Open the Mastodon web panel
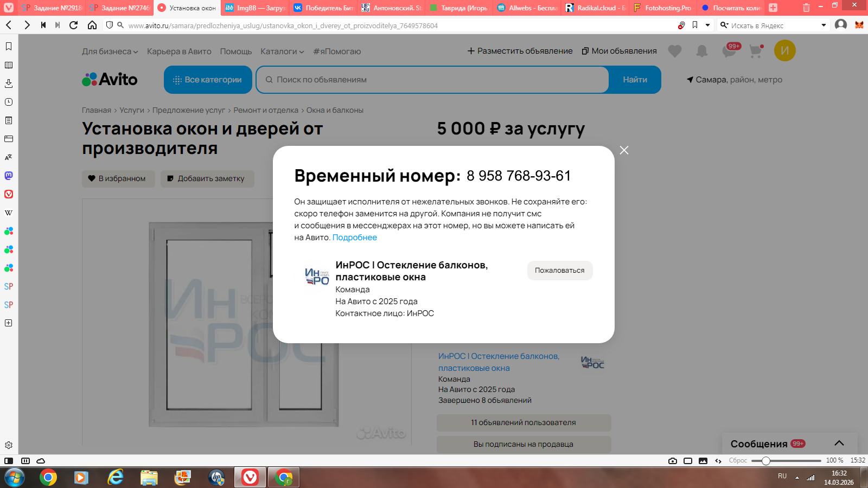 (x=9, y=176)
